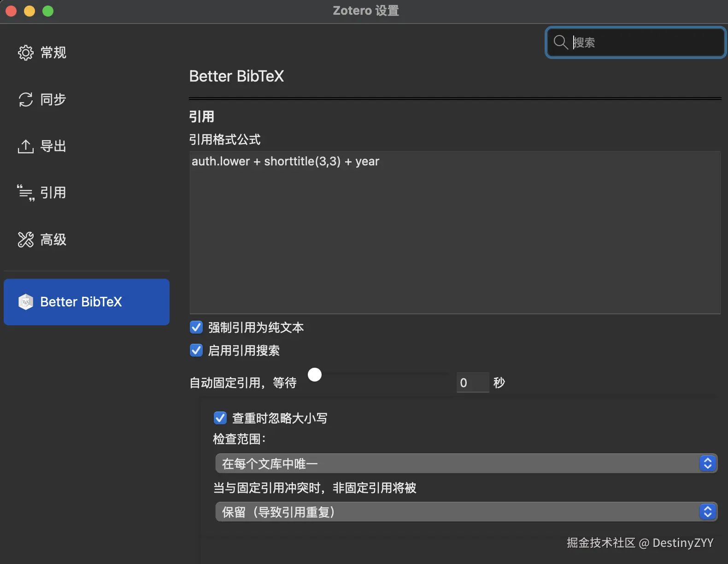Click the citation key formula text area
Screen dimensions: 728x564
(x=455, y=233)
